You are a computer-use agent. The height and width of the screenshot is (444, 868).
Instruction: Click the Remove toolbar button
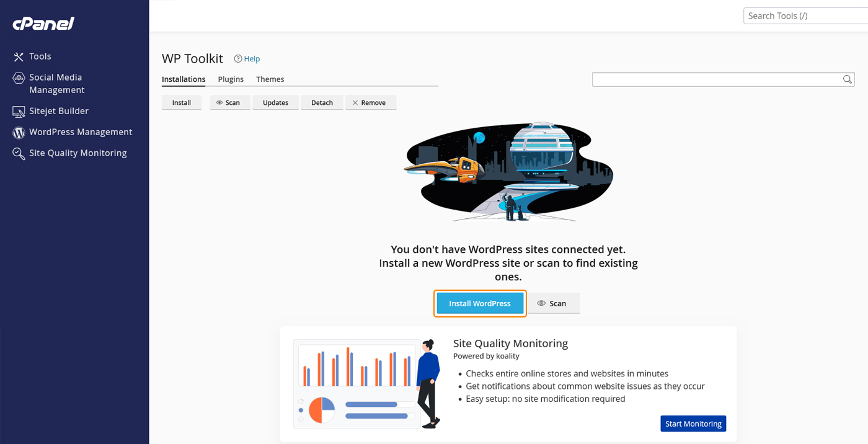(371, 103)
